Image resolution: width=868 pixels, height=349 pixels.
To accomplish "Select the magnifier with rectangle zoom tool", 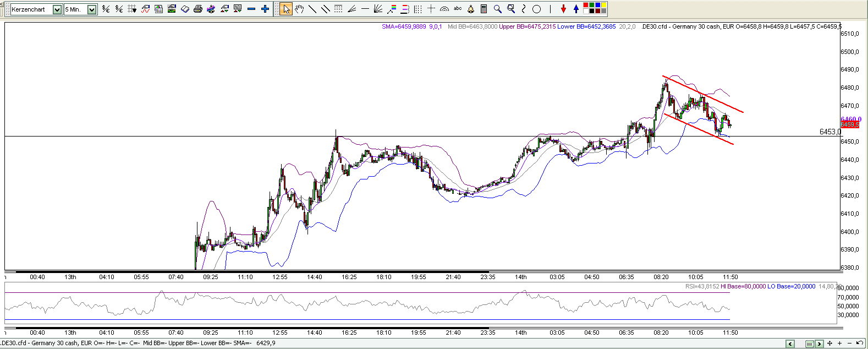I will 511,9.
